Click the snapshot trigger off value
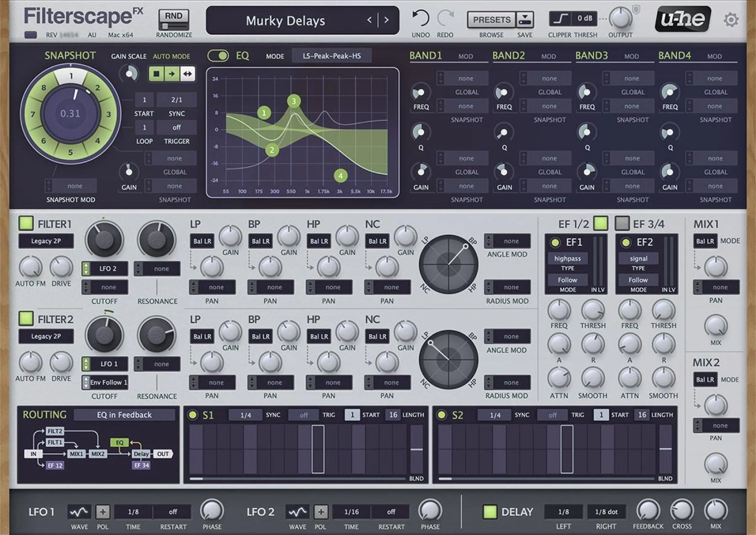 [x=176, y=128]
